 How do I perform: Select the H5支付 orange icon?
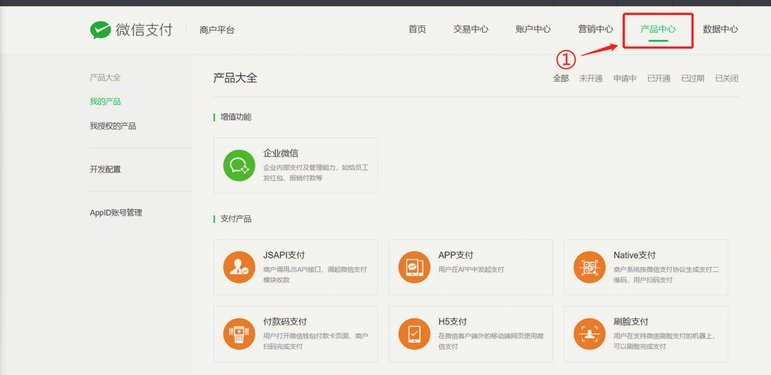pyautogui.click(x=414, y=334)
